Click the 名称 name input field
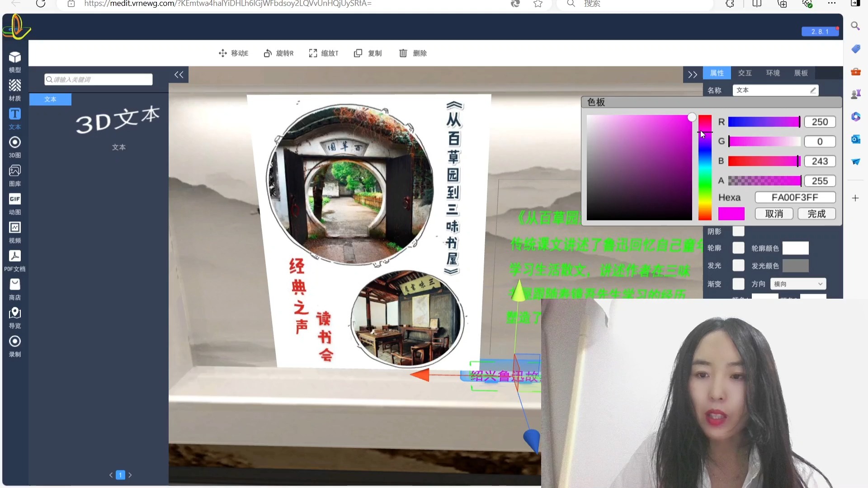 point(775,90)
